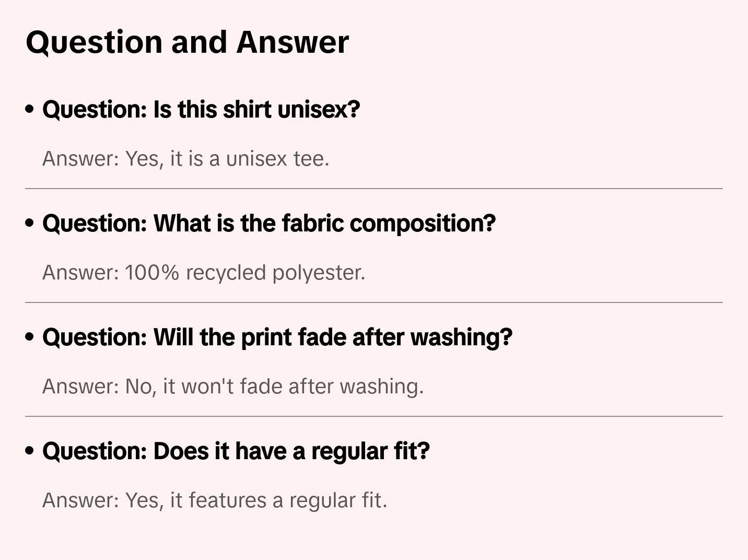Click the word "washing?" in the print fade question
Screen dimensions: 748x560
click(x=461, y=337)
